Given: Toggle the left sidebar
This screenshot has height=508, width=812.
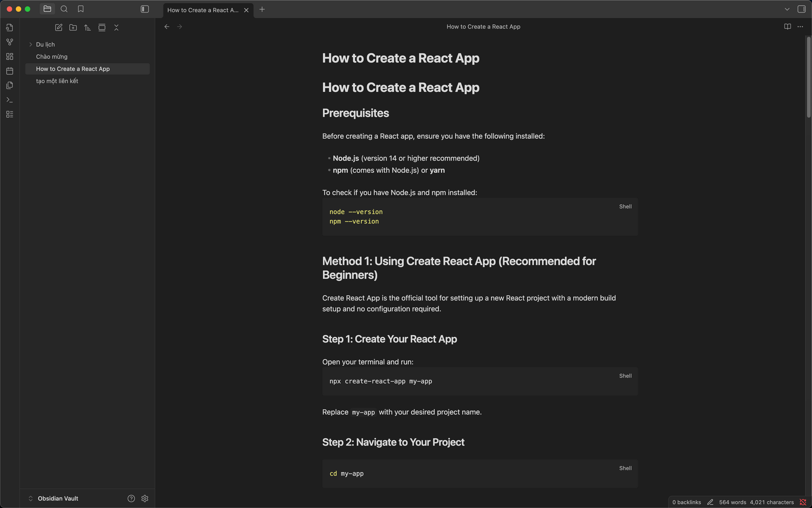Looking at the screenshot, I should point(145,9).
